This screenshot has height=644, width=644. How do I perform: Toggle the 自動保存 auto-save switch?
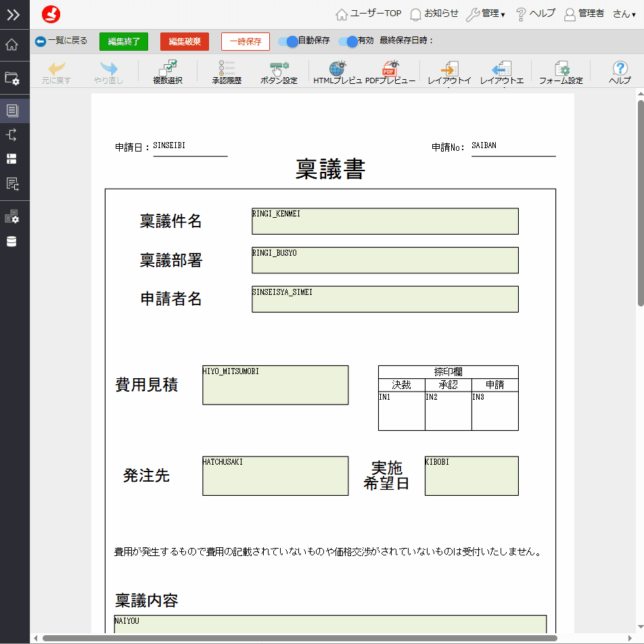pos(289,41)
